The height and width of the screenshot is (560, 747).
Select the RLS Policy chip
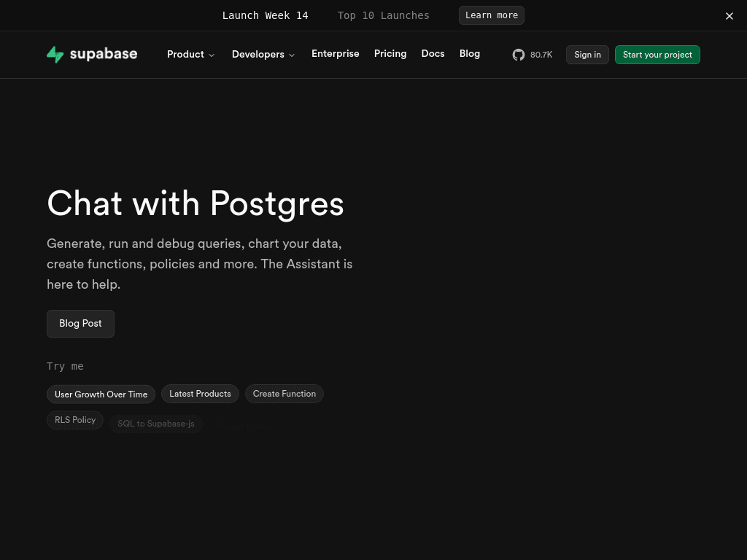click(x=75, y=420)
